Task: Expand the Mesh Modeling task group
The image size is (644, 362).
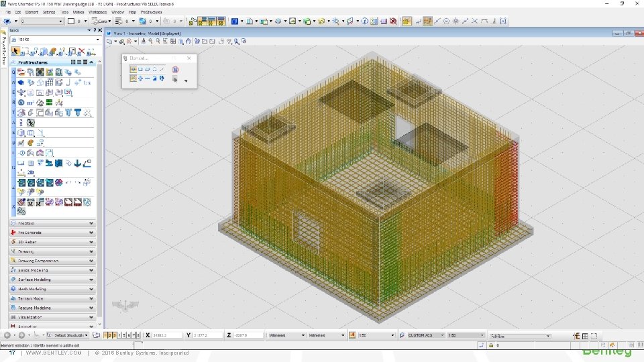Action: [52, 289]
